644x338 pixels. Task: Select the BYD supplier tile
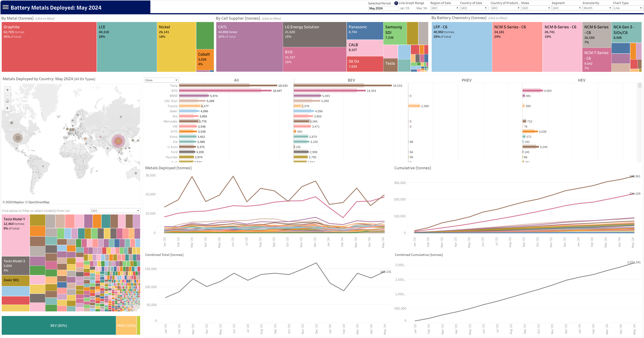pos(315,59)
